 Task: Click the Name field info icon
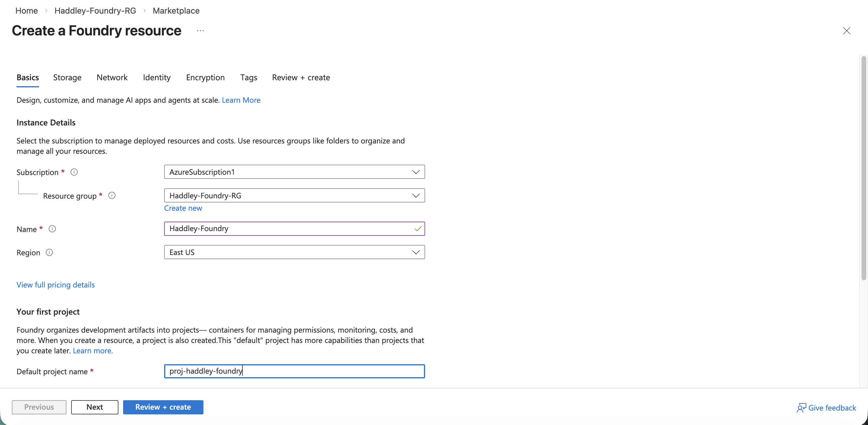click(x=52, y=229)
